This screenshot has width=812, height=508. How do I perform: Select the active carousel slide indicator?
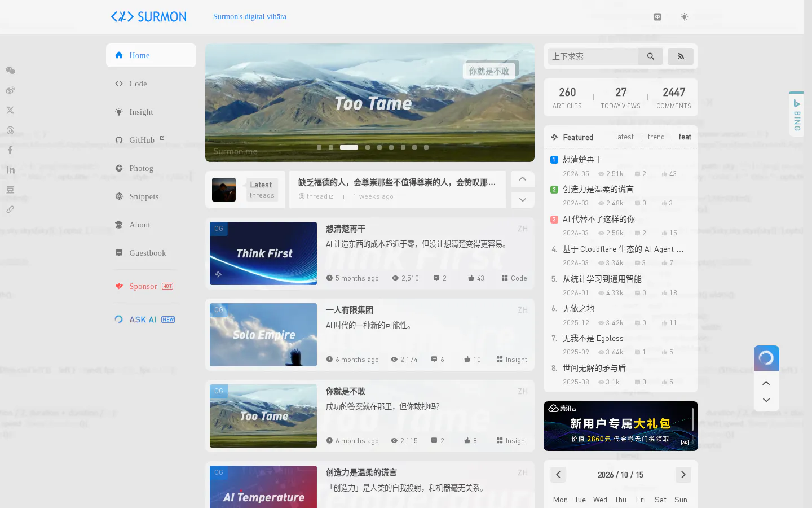349,147
